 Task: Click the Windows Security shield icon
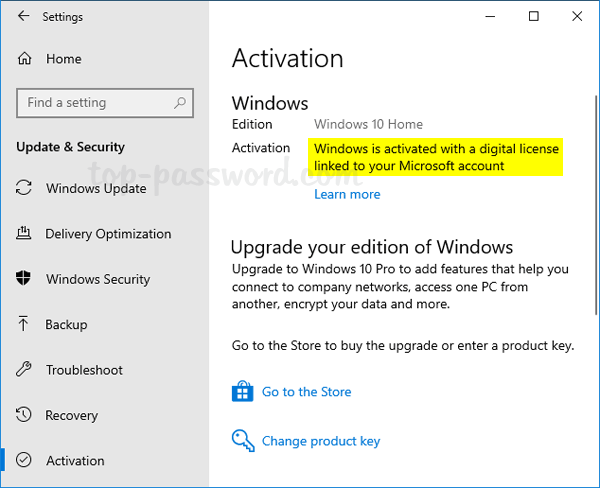tap(25, 279)
